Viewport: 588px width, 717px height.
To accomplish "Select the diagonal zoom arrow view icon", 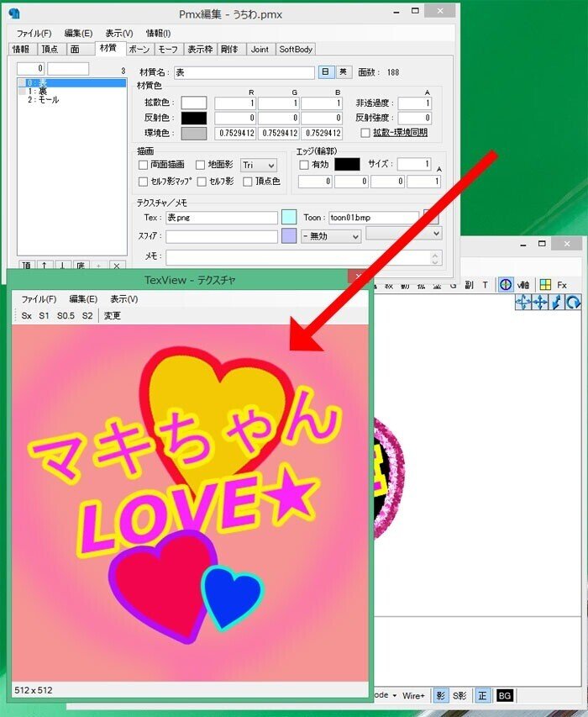I will click(x=556, y=303).
